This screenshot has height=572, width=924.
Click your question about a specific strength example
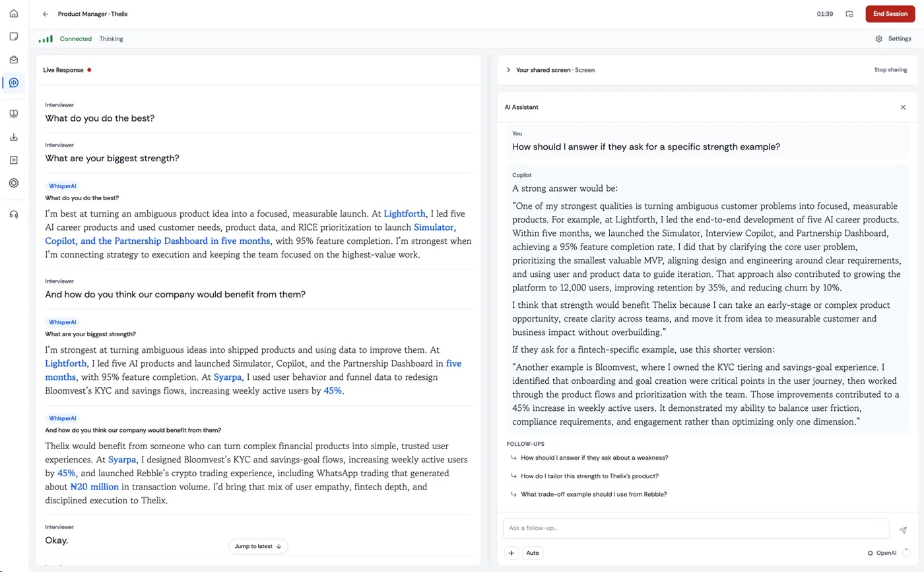[646, 147]
